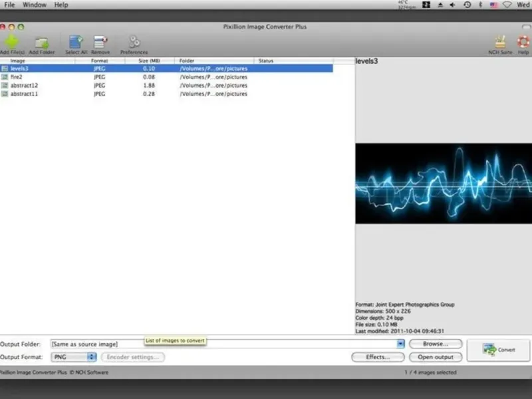Open the NCH Suite icon

pyautogui.click(x=501, y=43)
